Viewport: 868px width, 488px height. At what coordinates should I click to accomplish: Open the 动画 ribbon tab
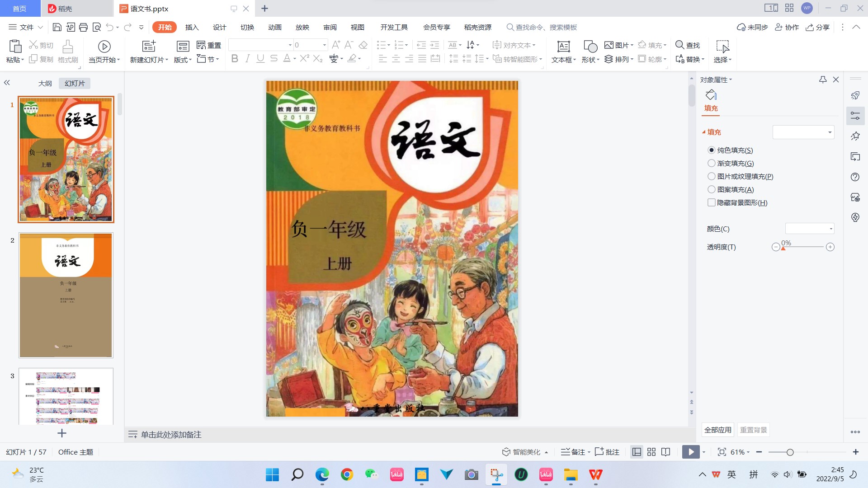274,27
